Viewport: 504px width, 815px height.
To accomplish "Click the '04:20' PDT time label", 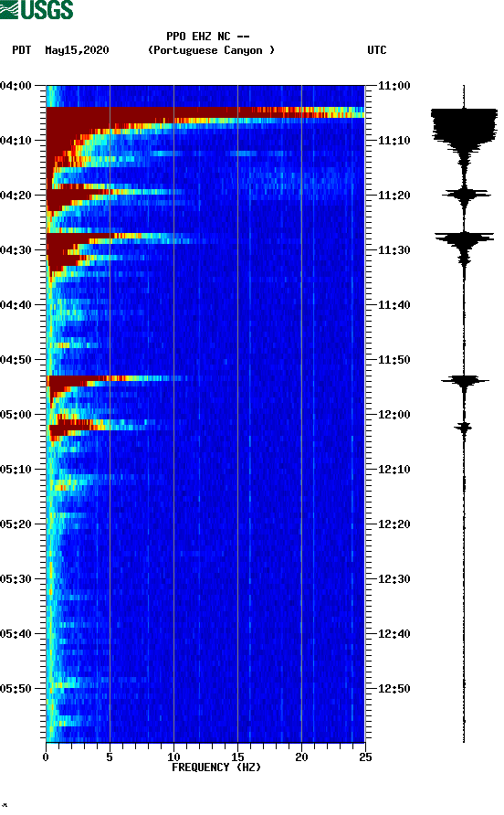I will (x=16, y=196).
